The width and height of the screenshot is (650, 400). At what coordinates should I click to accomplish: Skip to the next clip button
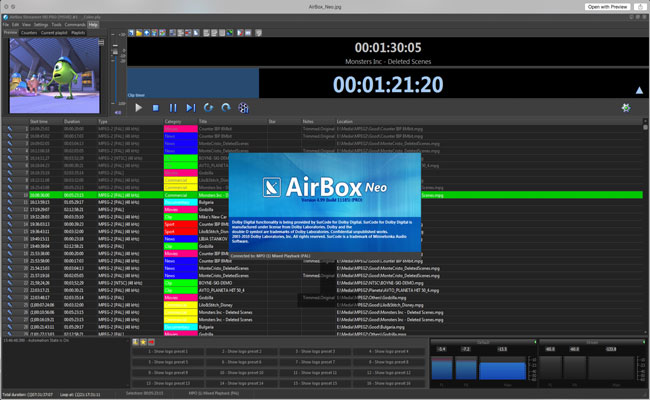191,108
